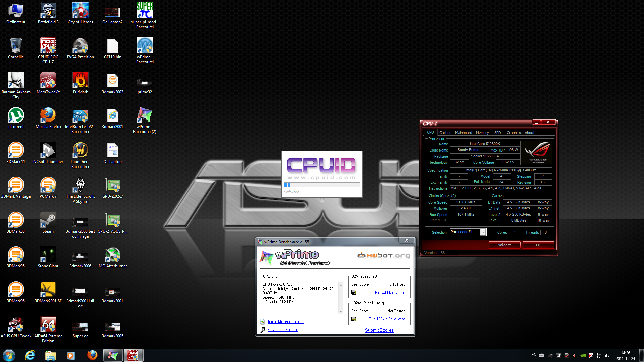Image resolution: width=644 pixels, height=362 pixels.
Task: Switch to wPrime taskbar button
Action: (x=113, y=355)
